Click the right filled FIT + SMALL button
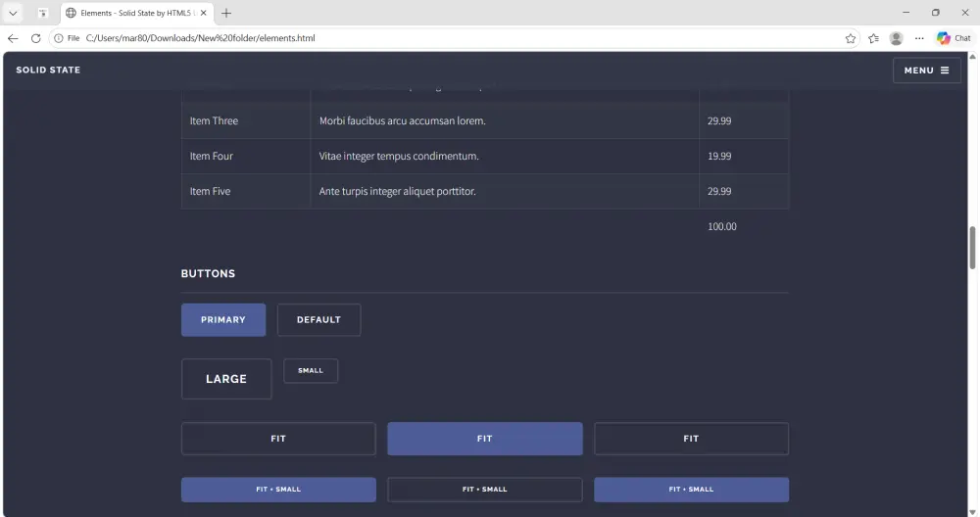 tap(691, 490)
